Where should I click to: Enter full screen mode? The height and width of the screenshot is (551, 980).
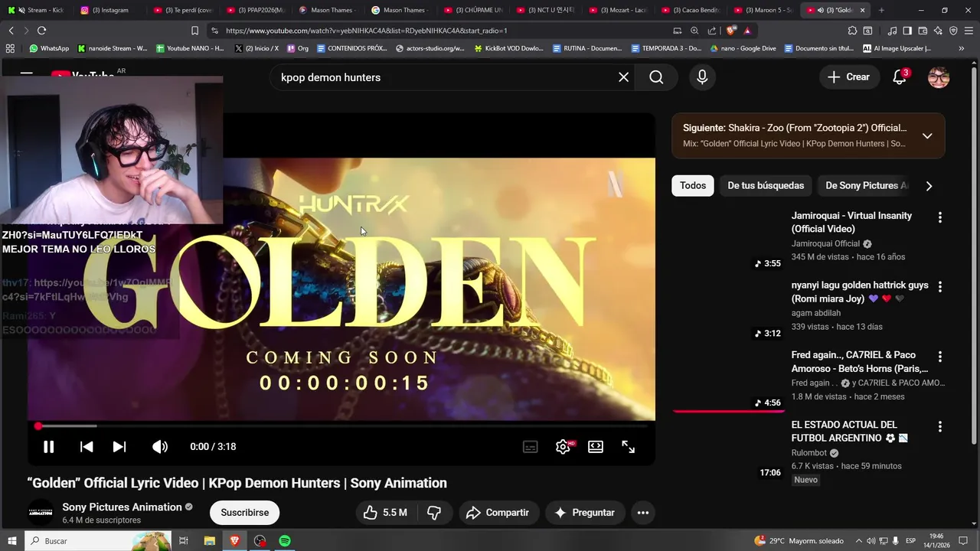(x=629, y=447)
